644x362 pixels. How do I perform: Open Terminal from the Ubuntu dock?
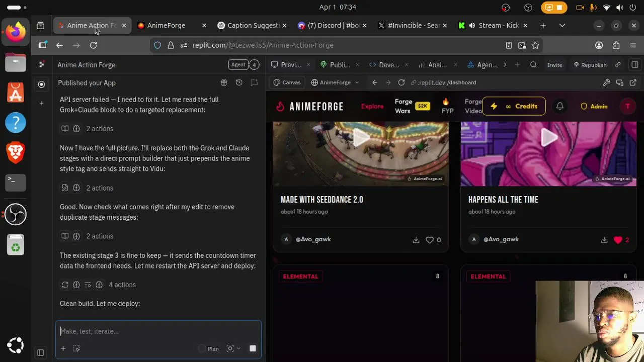pos(16,182)
